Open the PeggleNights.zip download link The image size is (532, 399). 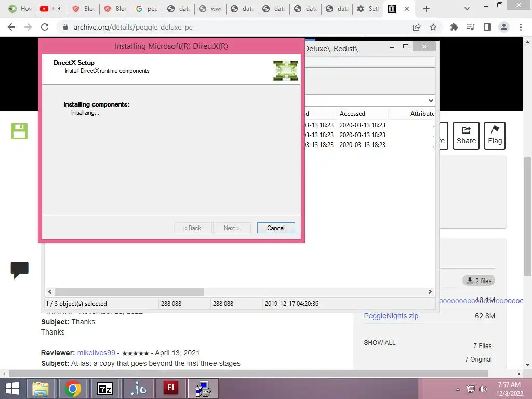click(x=391, y=316)
